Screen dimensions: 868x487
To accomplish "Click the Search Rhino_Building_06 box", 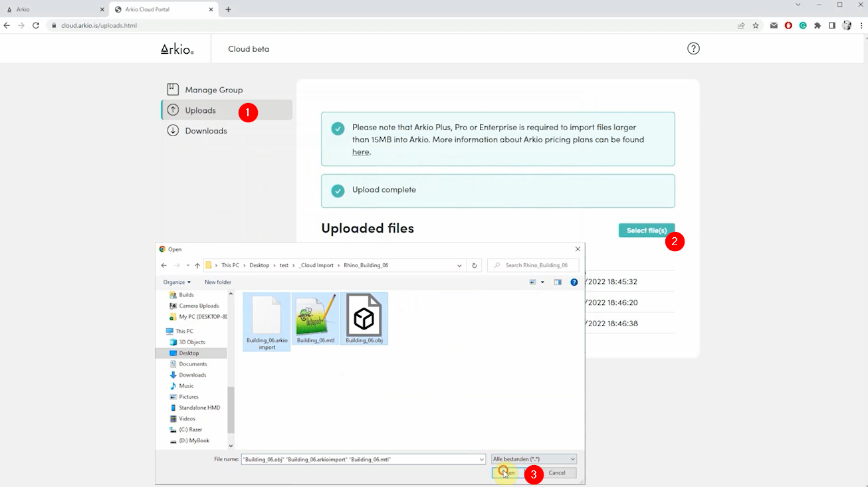I will tap(533, 265).
